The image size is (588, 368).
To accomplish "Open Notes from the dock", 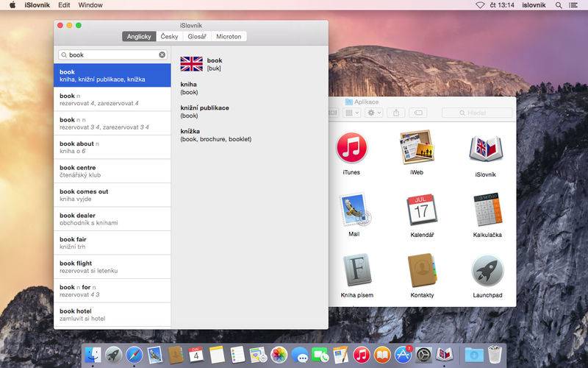I will 217,355.
